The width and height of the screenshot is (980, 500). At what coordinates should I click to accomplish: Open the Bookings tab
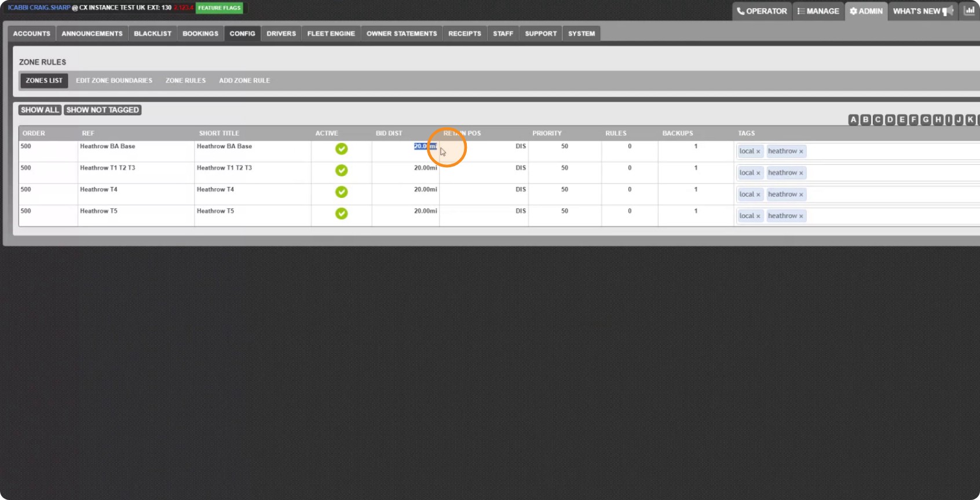tap(200, 34)
